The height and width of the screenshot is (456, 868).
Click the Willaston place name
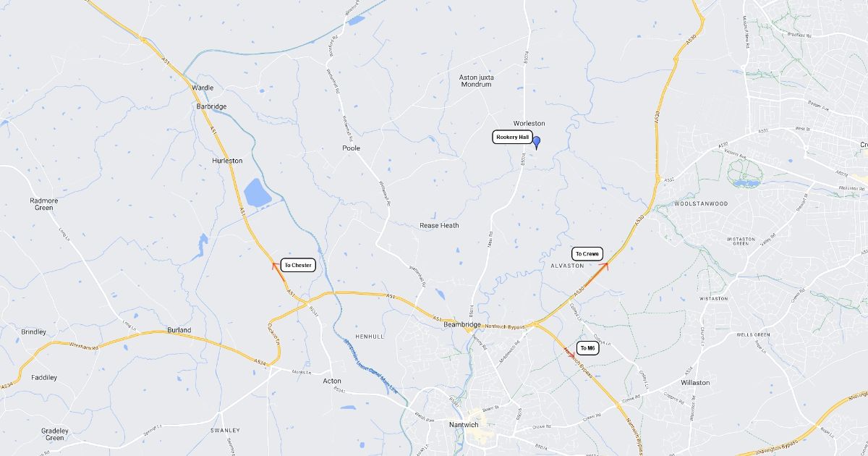click(x=695, y=382)
